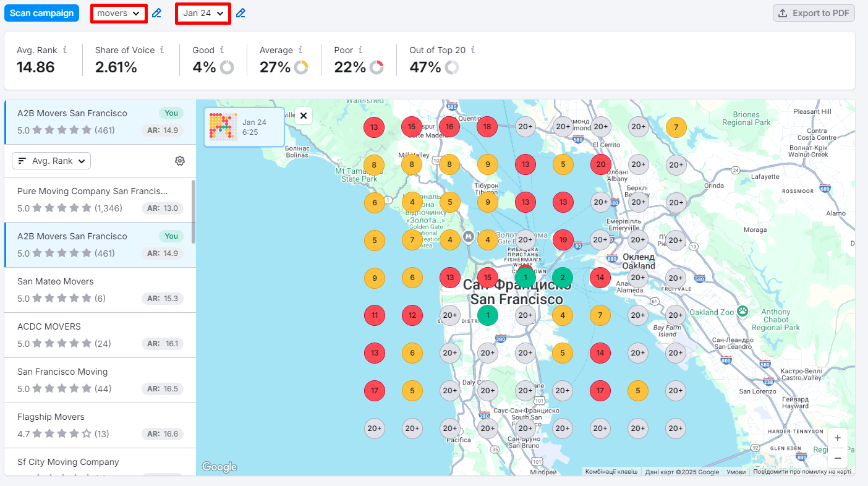Click the info icon beside Good
This screenshot has height=486, width=868.
[x=222, y=50]
